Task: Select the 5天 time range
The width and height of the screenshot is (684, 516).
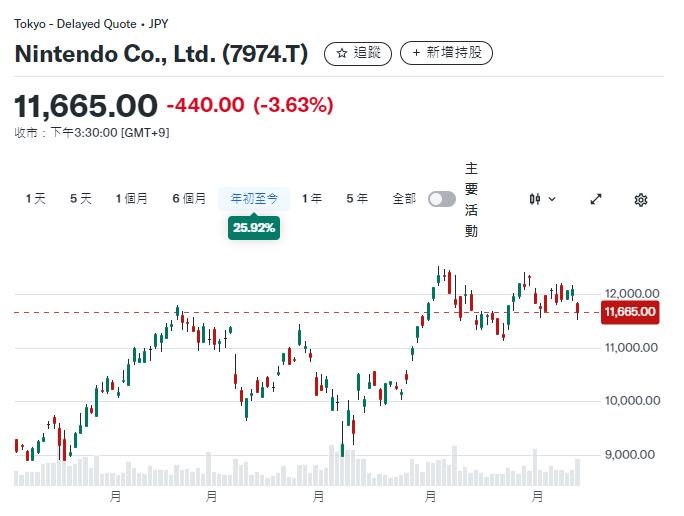Action: coord(81,199)
